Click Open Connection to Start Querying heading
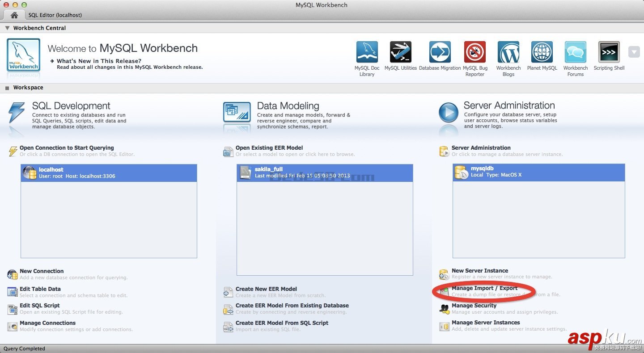The height and width of the screenshot is (353, 644). click(67, 148)
